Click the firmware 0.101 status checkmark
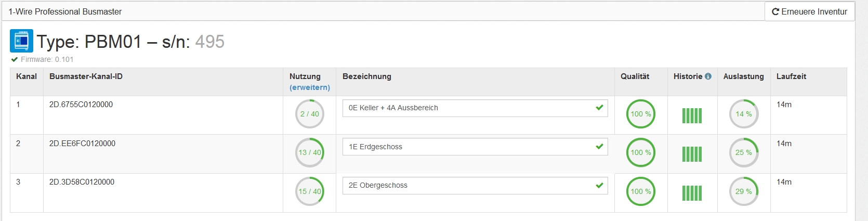The image size is (868, 221). point(15,59)
